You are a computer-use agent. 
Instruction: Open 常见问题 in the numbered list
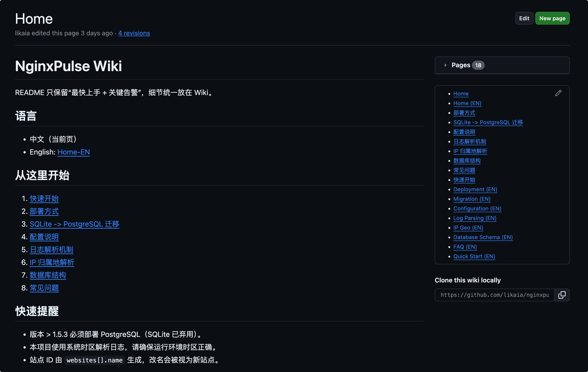pyautogui.click(x=44, y=288)
